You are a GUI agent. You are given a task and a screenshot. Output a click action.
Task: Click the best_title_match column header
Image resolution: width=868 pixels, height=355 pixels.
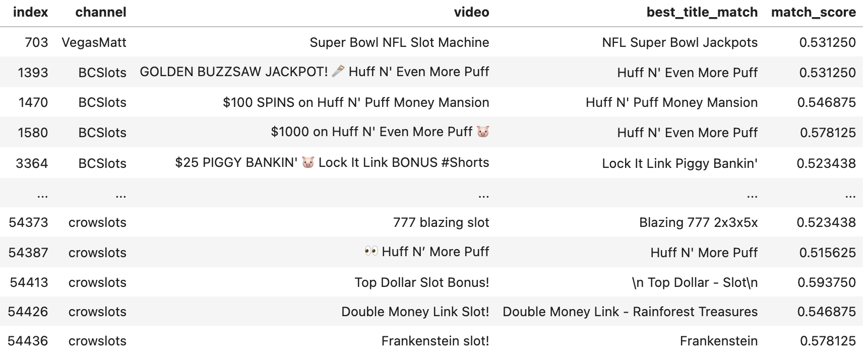(702, 13)
